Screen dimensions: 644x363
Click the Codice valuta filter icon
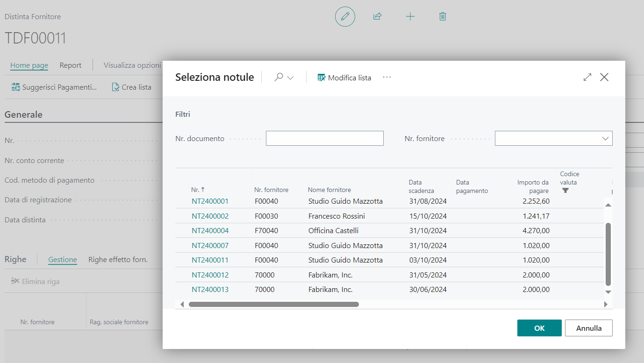click(x=565, y=191)
